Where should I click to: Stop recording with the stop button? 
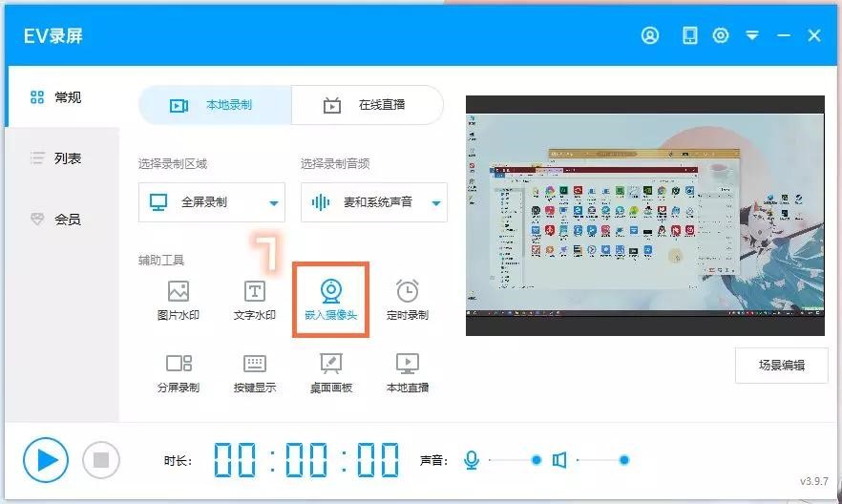point(101,460)
